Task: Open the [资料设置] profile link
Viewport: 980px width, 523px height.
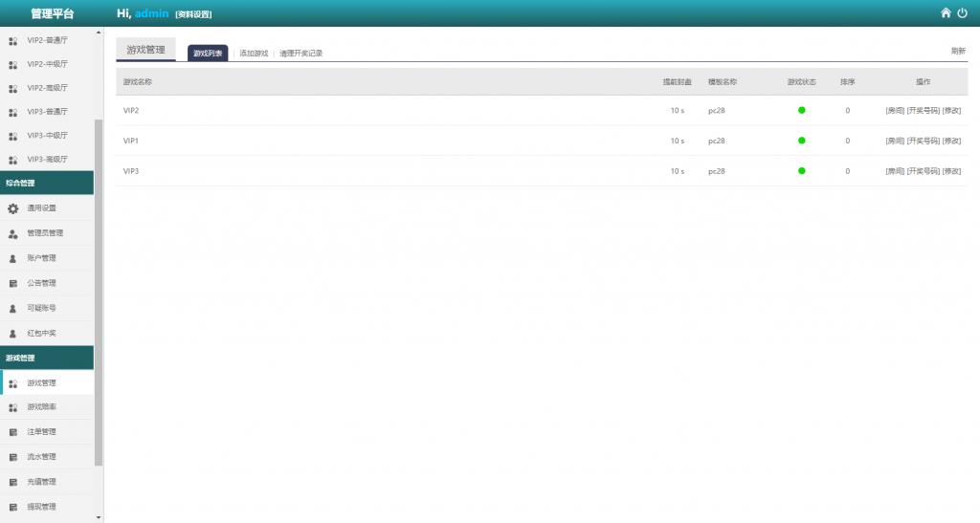Action: (193, 14)
